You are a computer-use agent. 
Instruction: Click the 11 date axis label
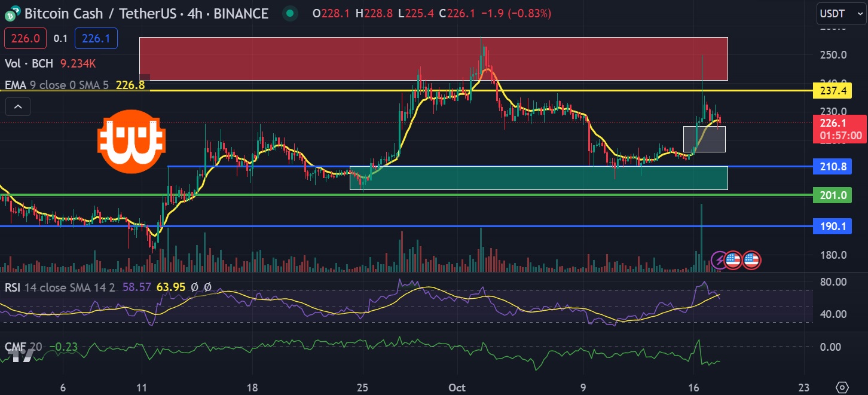pos(142,387)
